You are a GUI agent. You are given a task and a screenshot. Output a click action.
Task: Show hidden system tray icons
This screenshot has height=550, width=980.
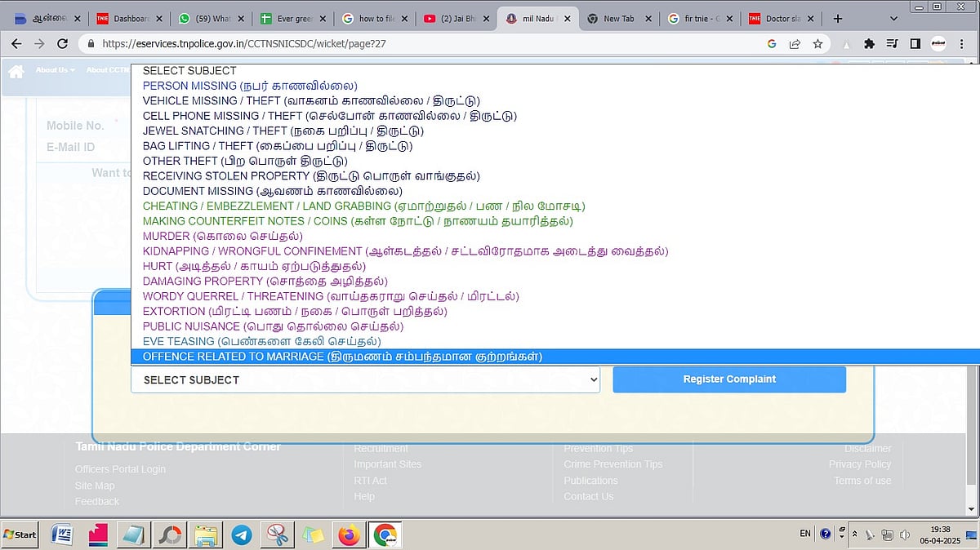[x=854, y=534]
